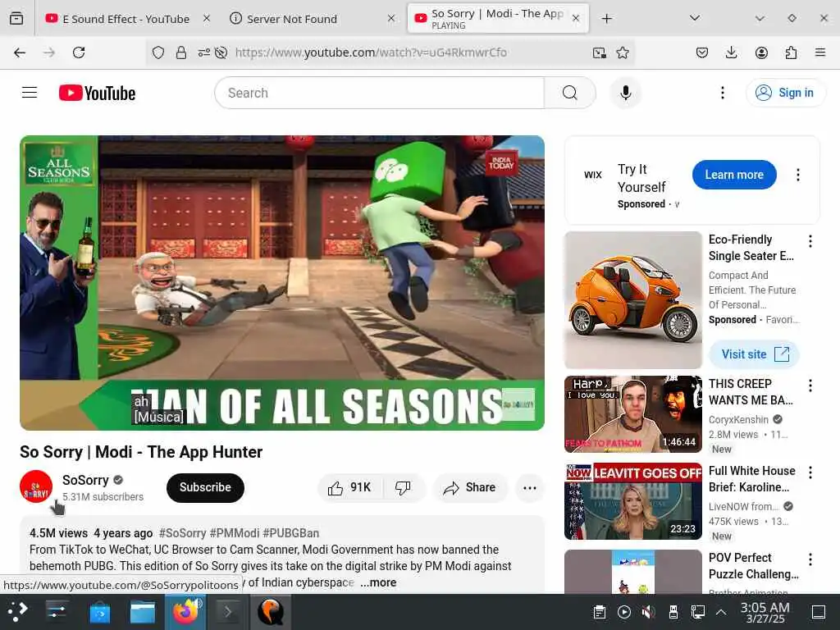Click Show Desktop button in taskbar
This screenshot has height=630, width=840.
pos(818,612)
